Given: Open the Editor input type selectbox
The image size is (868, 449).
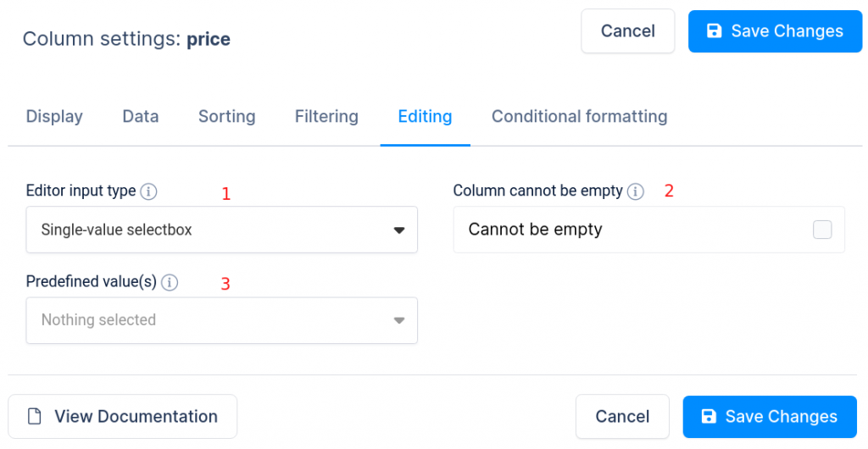Looking at the screenshot, I should tap(221, 230).
